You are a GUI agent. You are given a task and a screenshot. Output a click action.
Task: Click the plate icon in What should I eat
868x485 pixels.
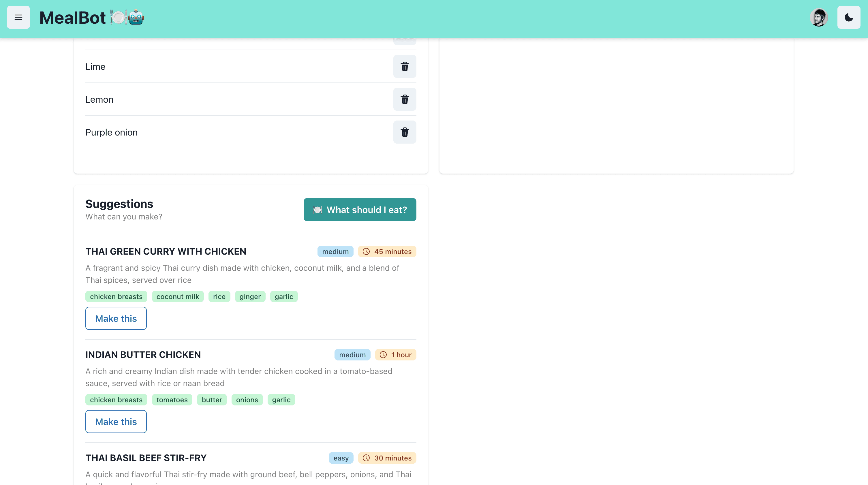coord(317,210)
